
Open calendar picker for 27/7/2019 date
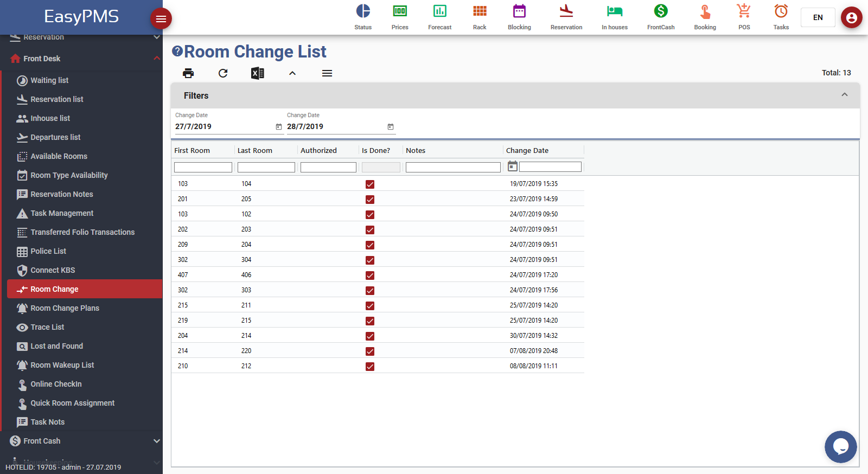pyautogui.click(x=279, y=127)
